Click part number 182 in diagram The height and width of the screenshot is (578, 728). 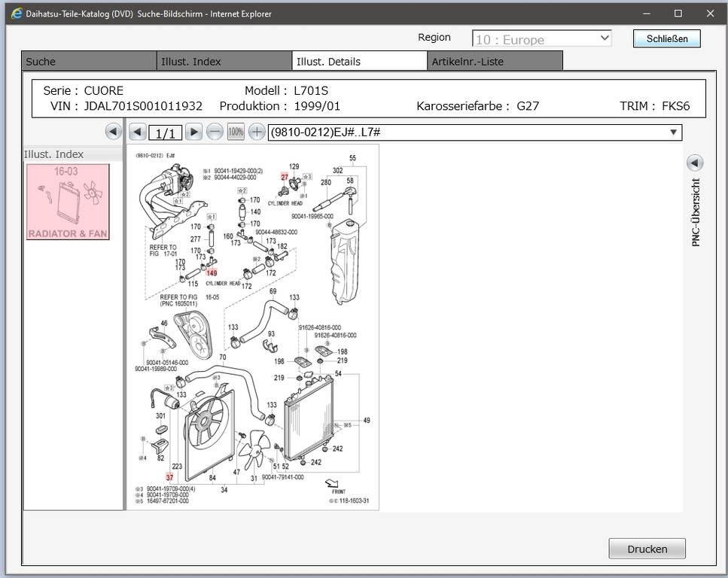282,247
